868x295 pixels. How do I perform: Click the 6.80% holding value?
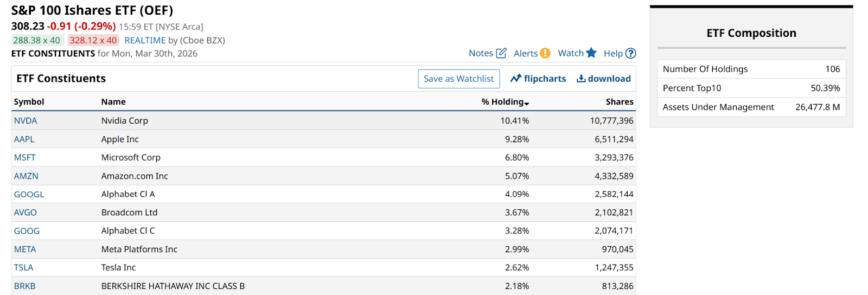517,157
